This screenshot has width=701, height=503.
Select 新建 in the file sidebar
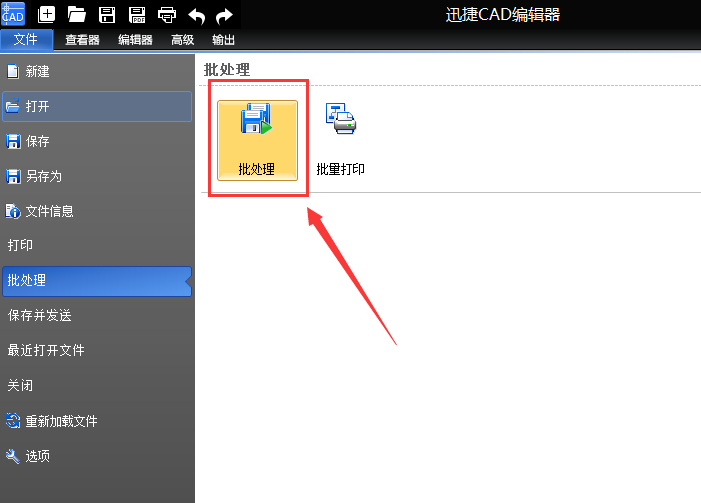coord(38,72)
